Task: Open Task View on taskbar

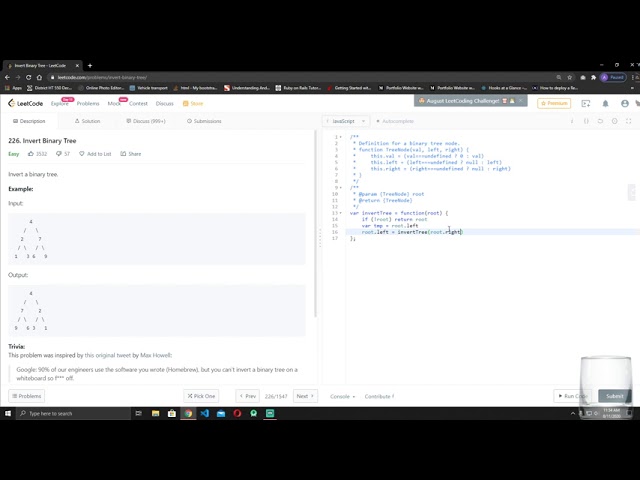Action: pos(138,413)
